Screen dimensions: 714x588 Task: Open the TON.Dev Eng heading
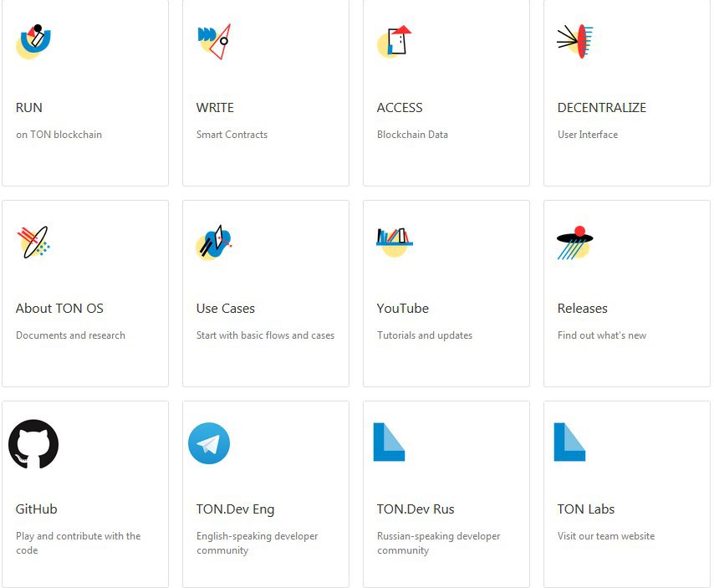(x=236, y=509)
